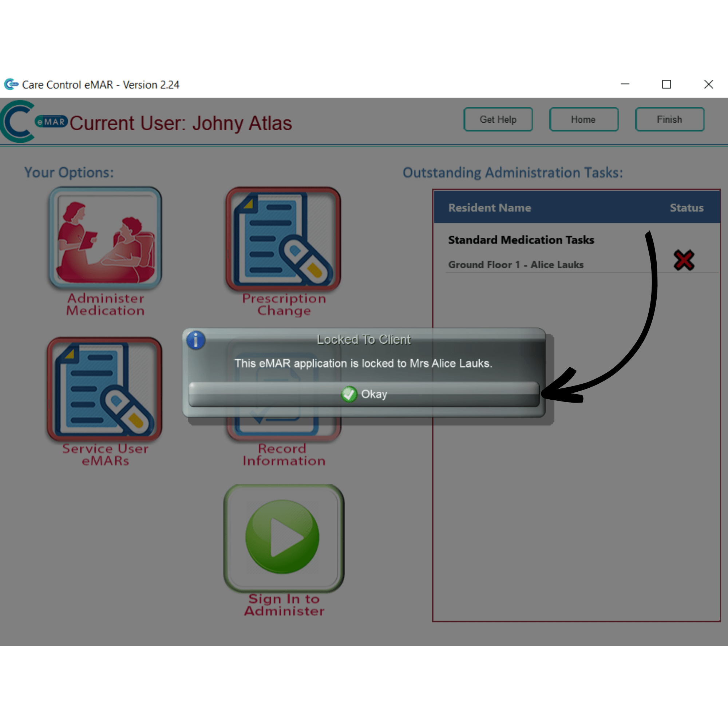Click the Status column header

point(686,207)
